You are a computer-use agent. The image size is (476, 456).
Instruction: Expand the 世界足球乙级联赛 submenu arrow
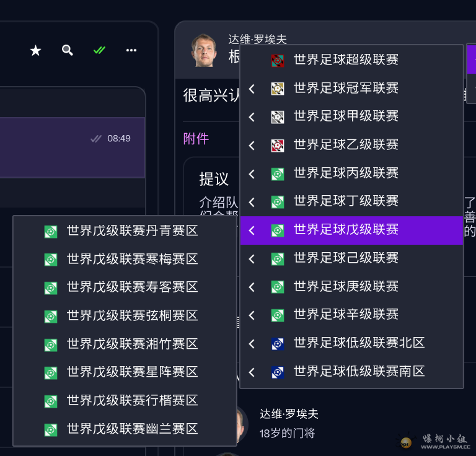(x=252, y=146)
